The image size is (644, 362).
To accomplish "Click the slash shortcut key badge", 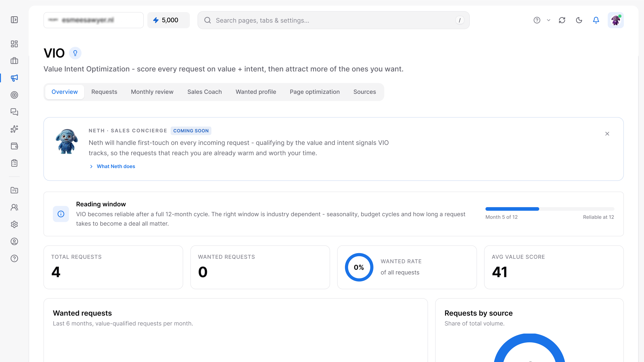I will (460, 20).
